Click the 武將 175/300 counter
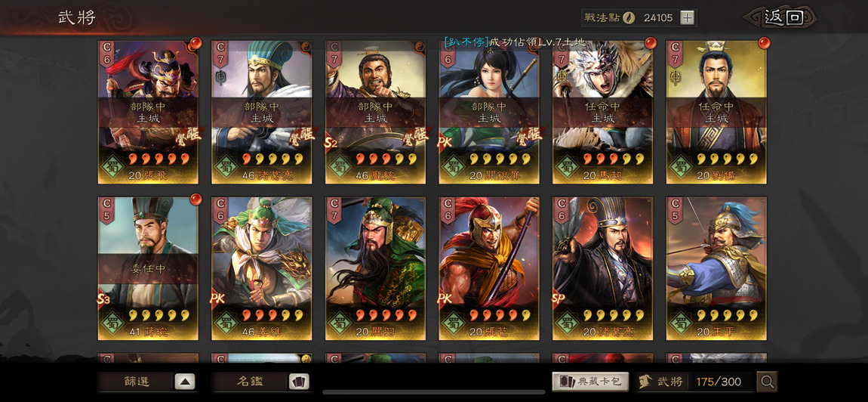The height and width of the screenshot is (402, 868). (x=695, y=382)
